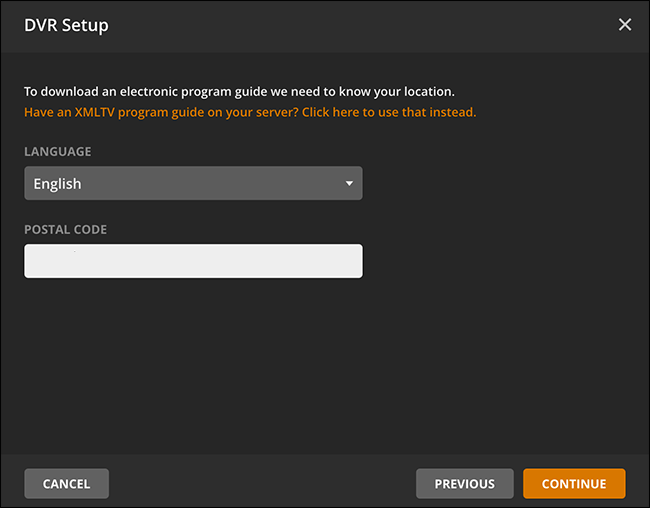Proceed to next step via Continue

click(x=574, y=484)
